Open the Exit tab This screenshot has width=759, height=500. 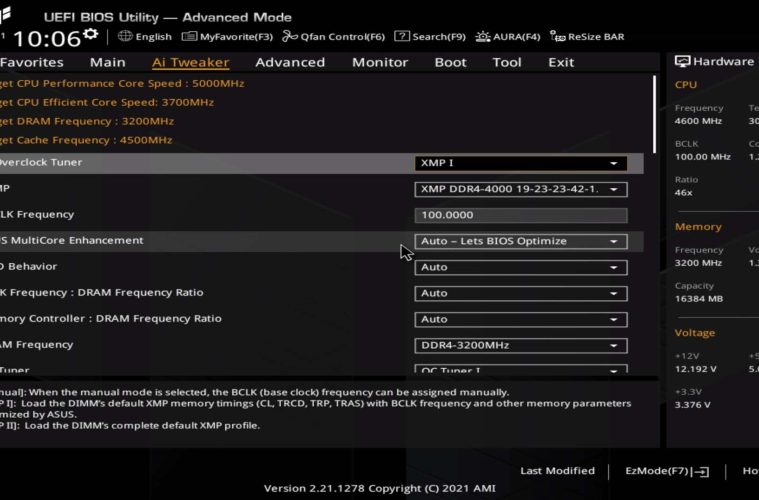click(561, 62)
